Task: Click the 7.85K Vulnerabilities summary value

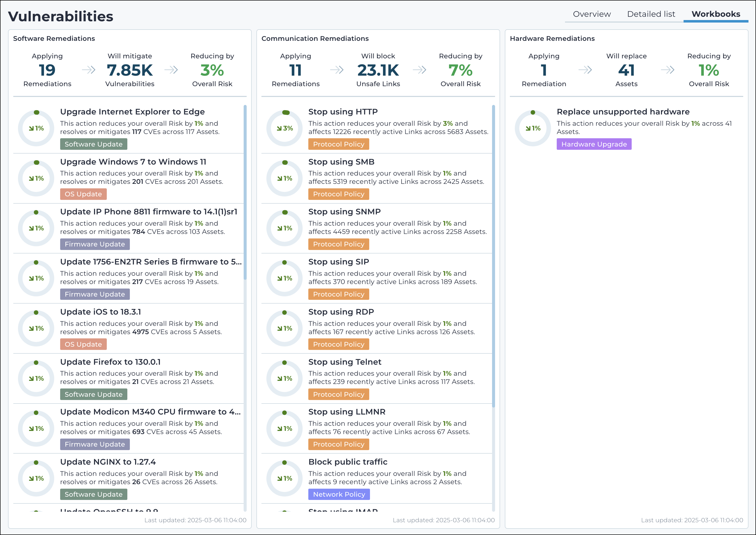Action: tap(130, 70)
